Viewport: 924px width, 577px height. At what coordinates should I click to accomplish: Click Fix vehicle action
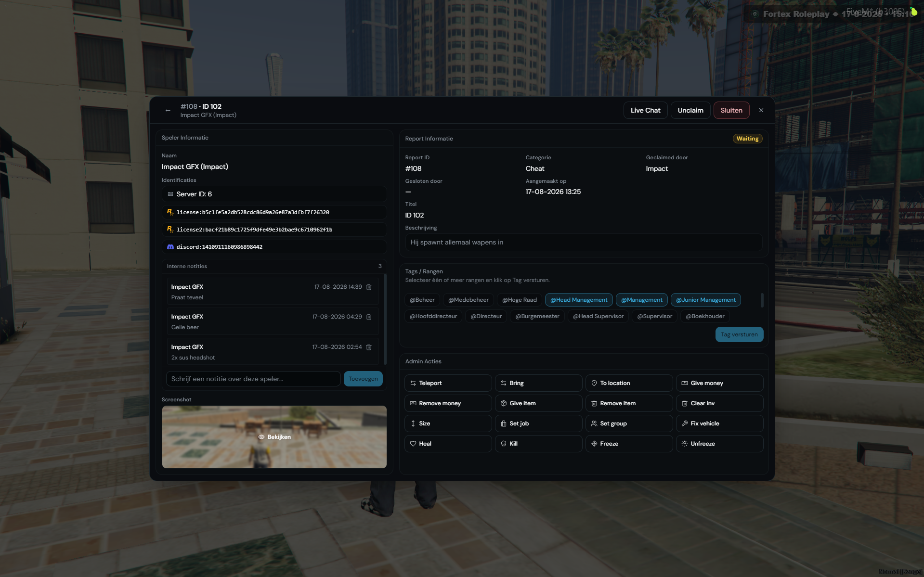(719, 423)
